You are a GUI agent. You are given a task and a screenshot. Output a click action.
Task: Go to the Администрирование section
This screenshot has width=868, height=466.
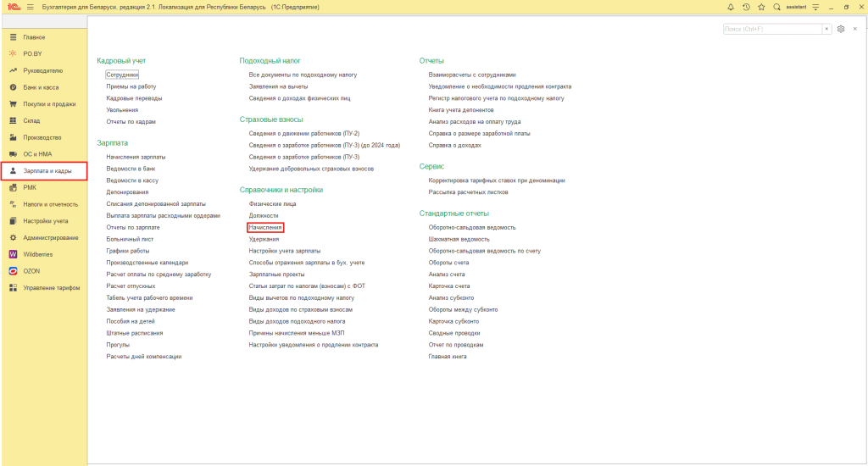pos(51,237)
